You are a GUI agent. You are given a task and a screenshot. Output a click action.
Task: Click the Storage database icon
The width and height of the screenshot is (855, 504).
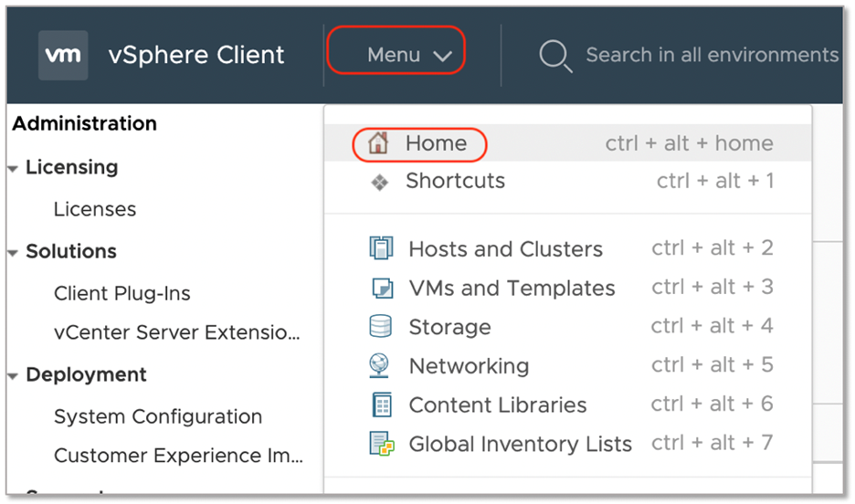click(x=380, y=326)
